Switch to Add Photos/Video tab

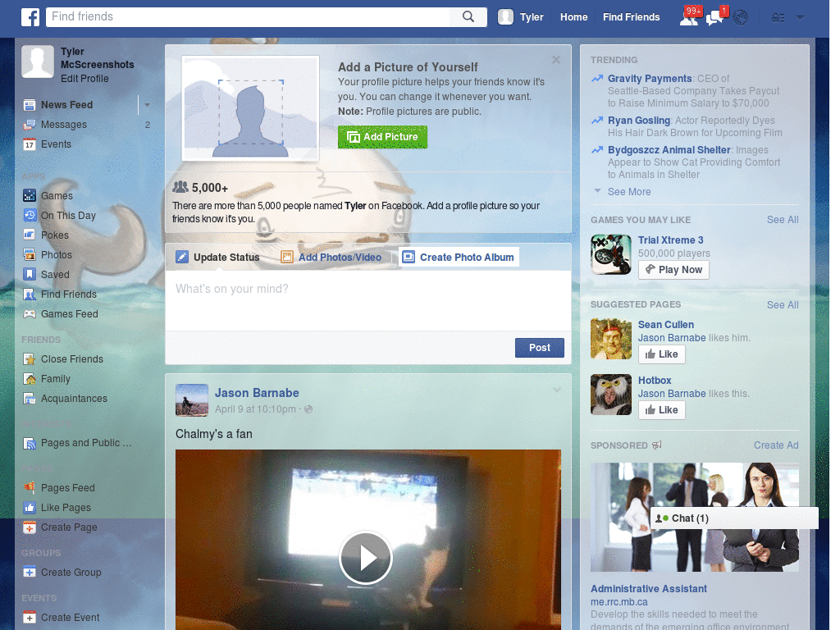[331, 257]
